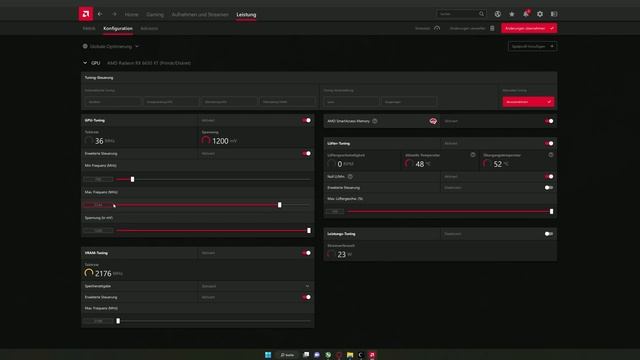This screenshot has height=360, width=640.
Task: Click the globe icon beside Globale Optimierung
Action: tap(85, 46)
